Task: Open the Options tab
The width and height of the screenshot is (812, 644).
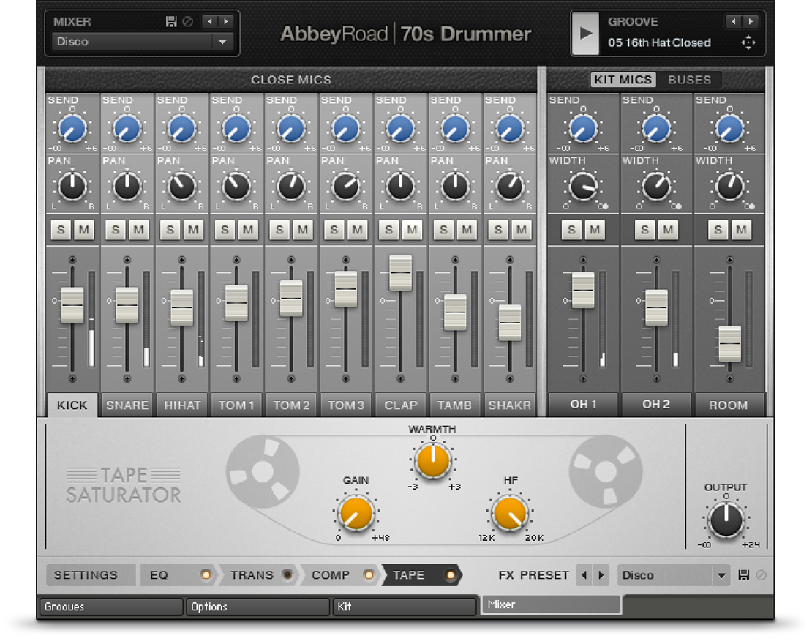Action: (258, 607)
